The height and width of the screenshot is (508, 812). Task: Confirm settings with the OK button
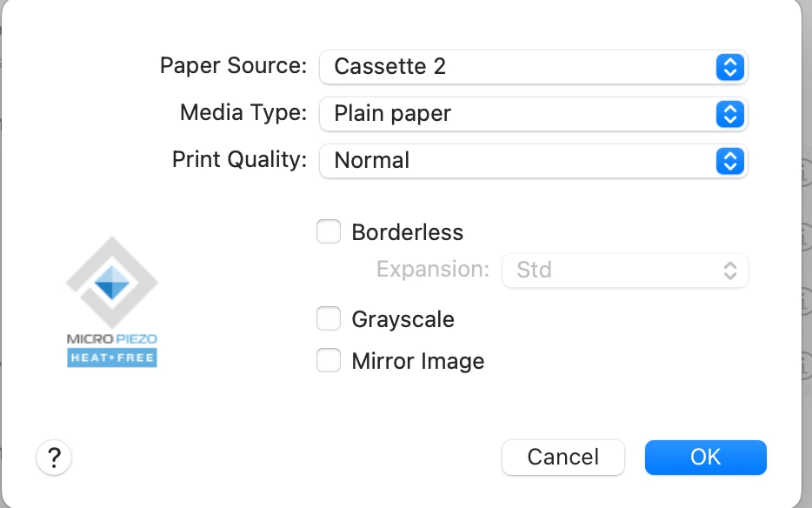click(x=705, y=457)
